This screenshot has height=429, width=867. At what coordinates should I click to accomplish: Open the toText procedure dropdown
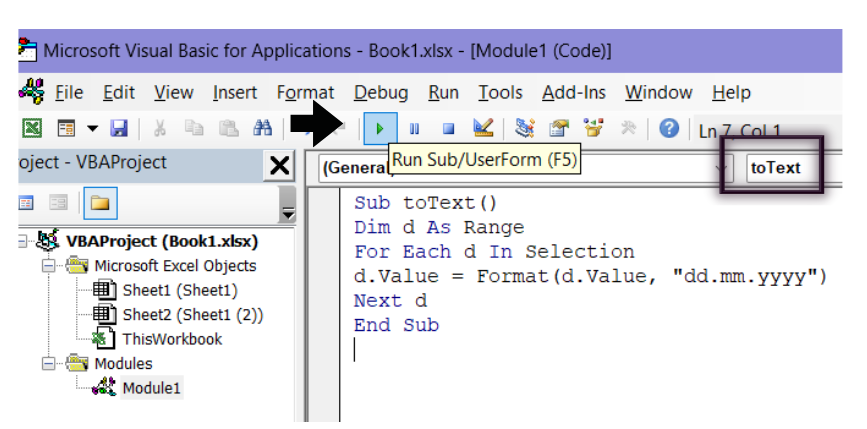[x=794, y=168]
